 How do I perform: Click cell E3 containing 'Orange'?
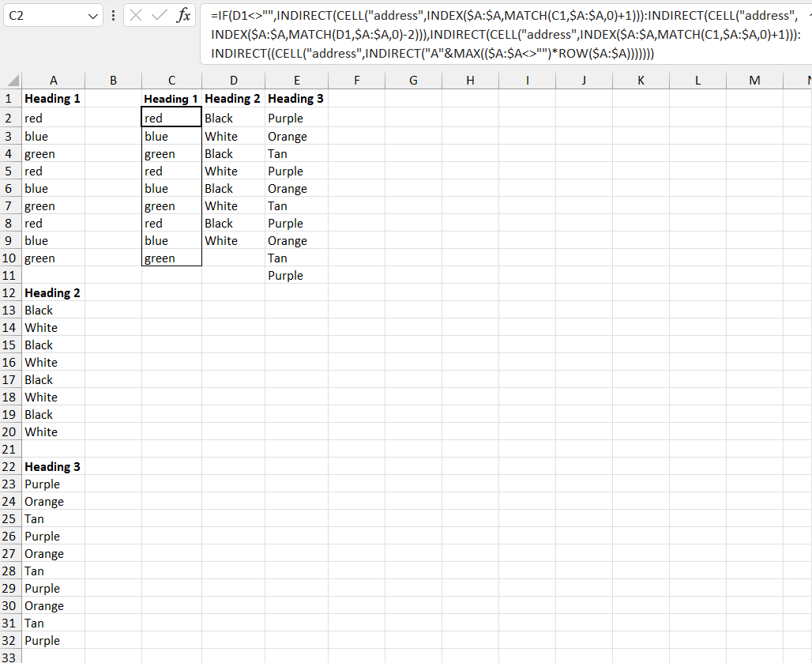[x=297, y=136]
